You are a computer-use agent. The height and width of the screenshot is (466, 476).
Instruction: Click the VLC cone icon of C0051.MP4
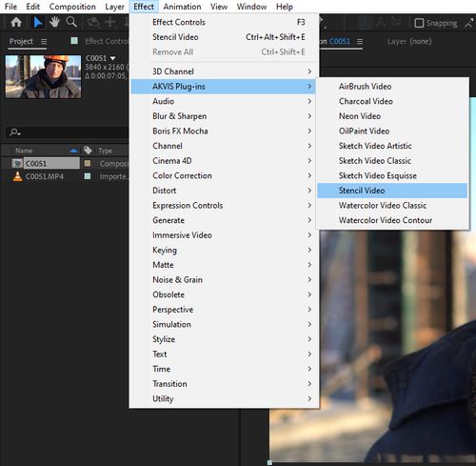click(x=18, y=176)
